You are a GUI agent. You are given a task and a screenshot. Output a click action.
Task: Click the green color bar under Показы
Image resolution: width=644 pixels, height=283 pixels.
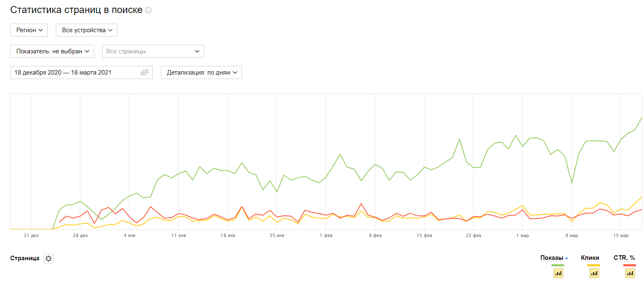[x=558, y=265]
